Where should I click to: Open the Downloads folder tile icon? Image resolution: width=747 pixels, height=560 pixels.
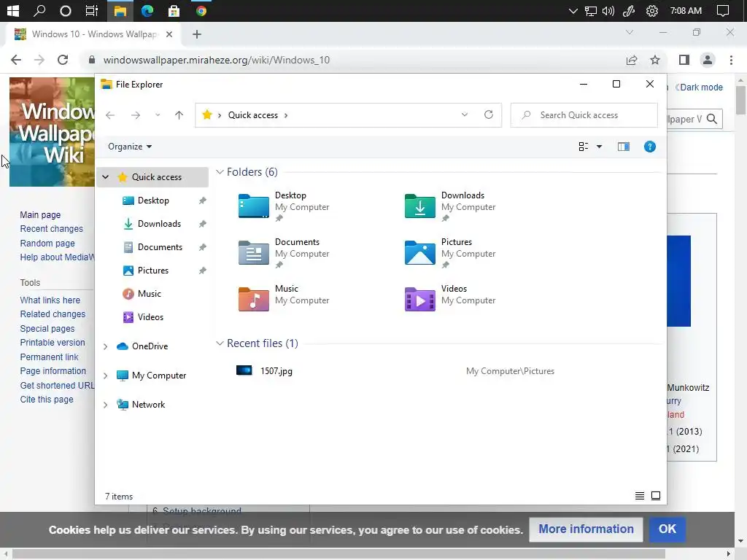[x=419, y=206]
